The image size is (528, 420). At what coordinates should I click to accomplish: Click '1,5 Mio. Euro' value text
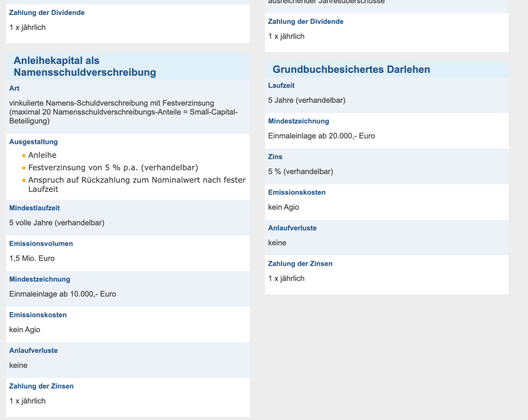click(x=32, y=259)
